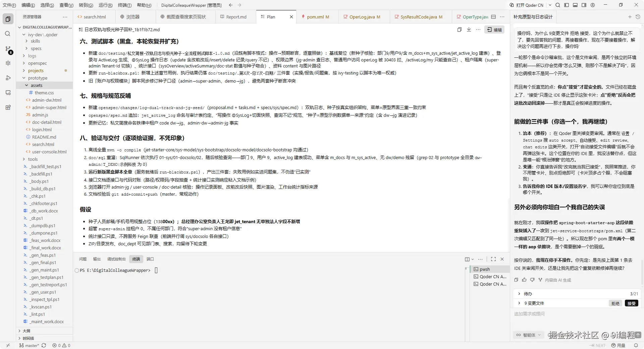The height and width of the screenshot is (349, 644).
Task: Close the Plan tab
Action: pyautogui.click(x=291, y=17)
